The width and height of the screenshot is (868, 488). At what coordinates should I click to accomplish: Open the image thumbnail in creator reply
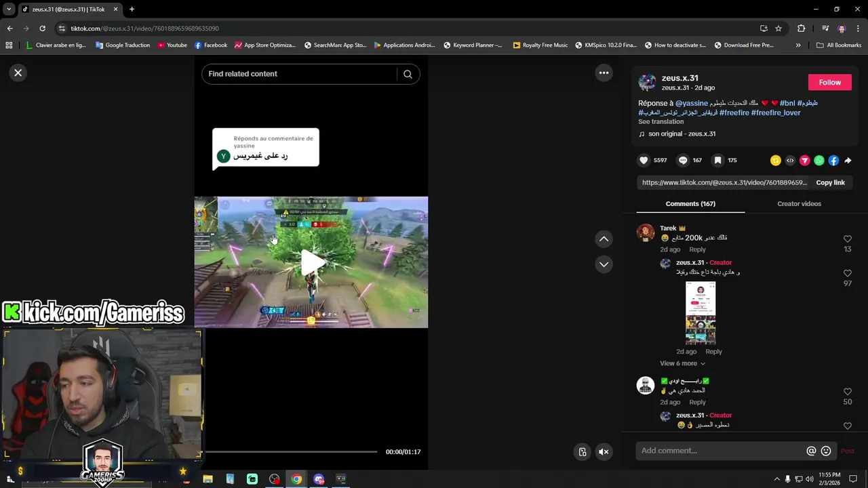(701, 313)
